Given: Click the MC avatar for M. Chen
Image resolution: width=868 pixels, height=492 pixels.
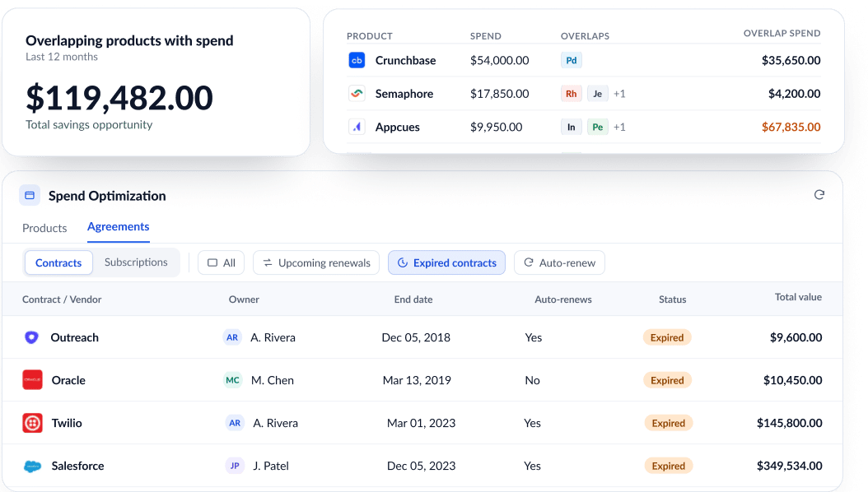Looking at the screenshot, I should [232, 380].
